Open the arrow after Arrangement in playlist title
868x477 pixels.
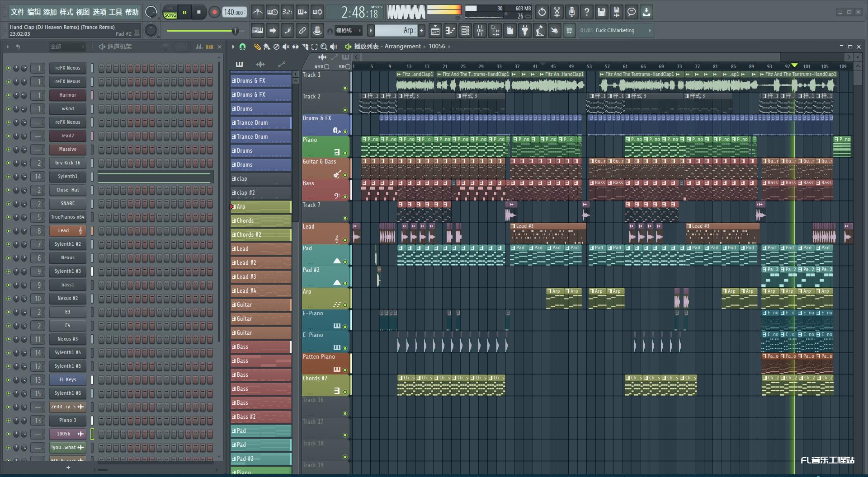tap(425, 47)
